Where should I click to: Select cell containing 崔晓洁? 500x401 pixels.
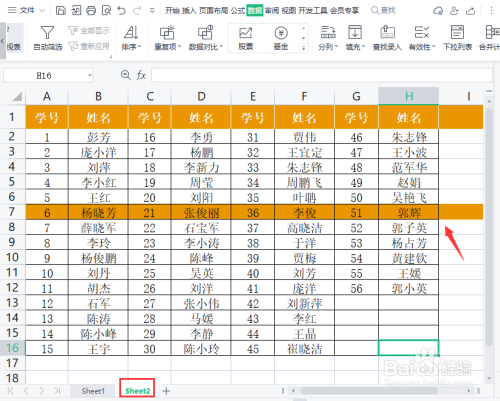click(x=305, y=349)
